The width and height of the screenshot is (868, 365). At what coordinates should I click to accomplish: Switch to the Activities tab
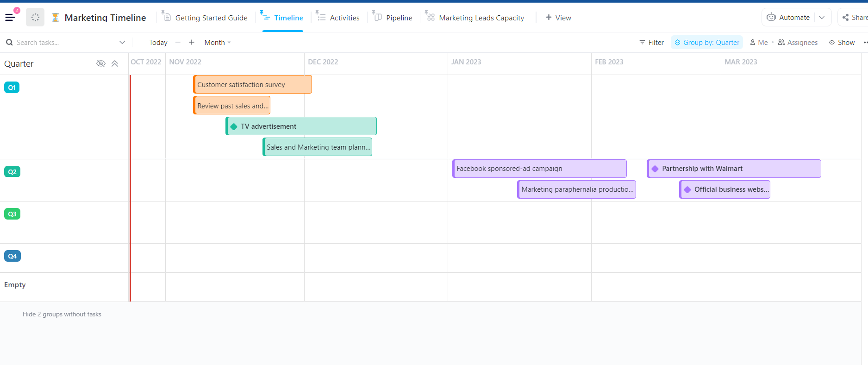click(x=338, y=18)
